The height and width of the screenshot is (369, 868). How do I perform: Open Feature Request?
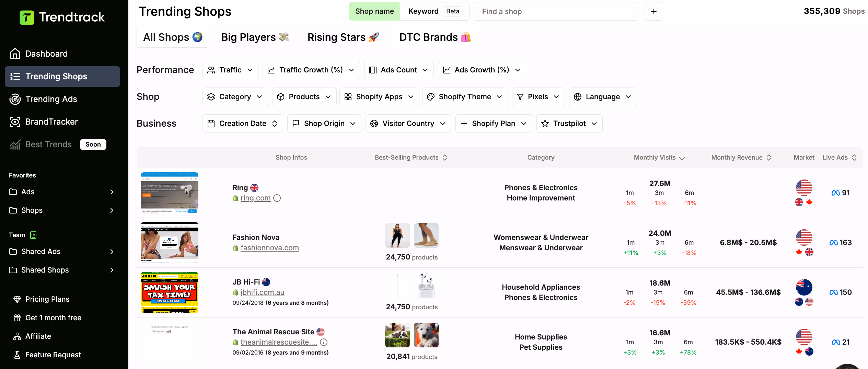tap(53, 355)
